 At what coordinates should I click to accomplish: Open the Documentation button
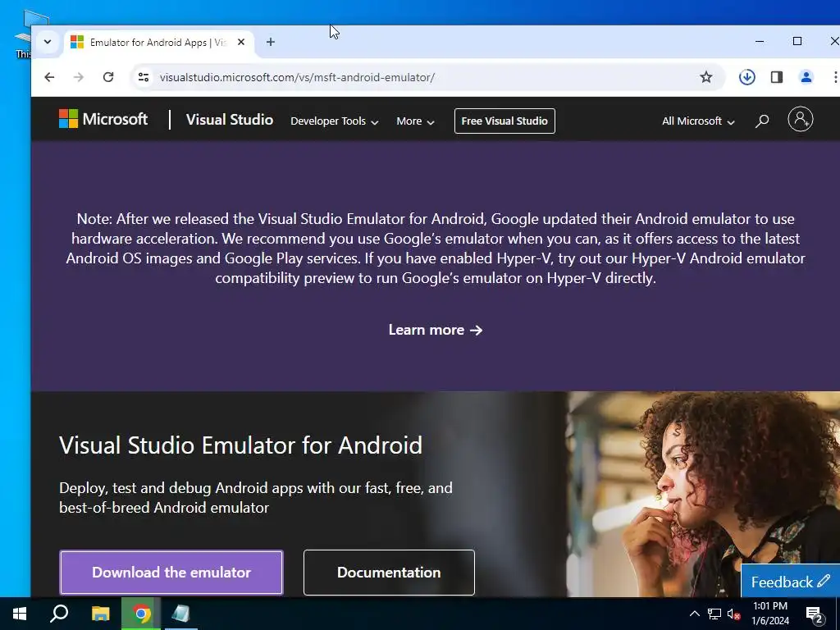389,572
